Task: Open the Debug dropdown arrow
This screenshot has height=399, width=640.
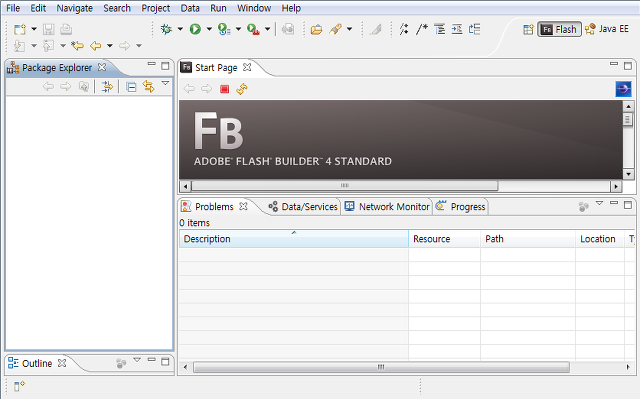Action: [x=180, y=29]
